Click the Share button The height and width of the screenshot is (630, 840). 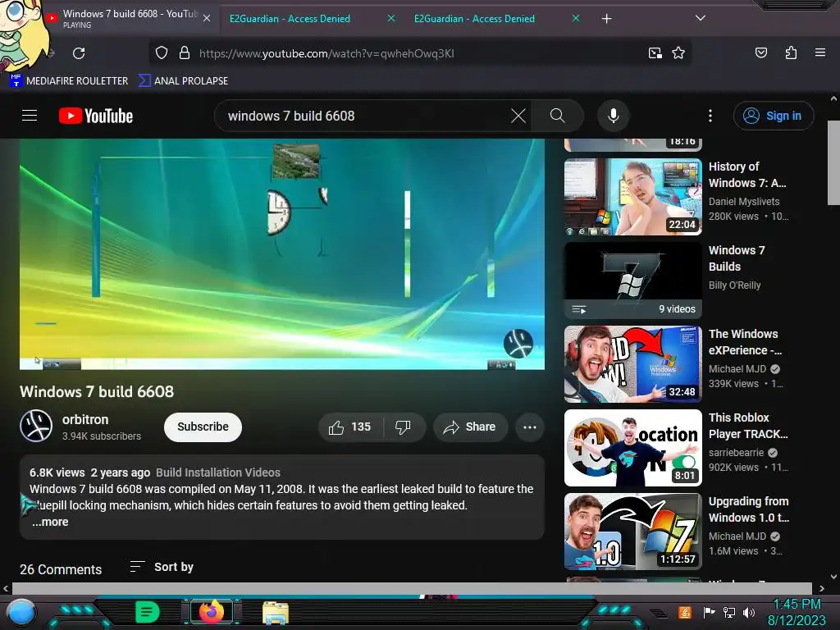click(470, 427)
